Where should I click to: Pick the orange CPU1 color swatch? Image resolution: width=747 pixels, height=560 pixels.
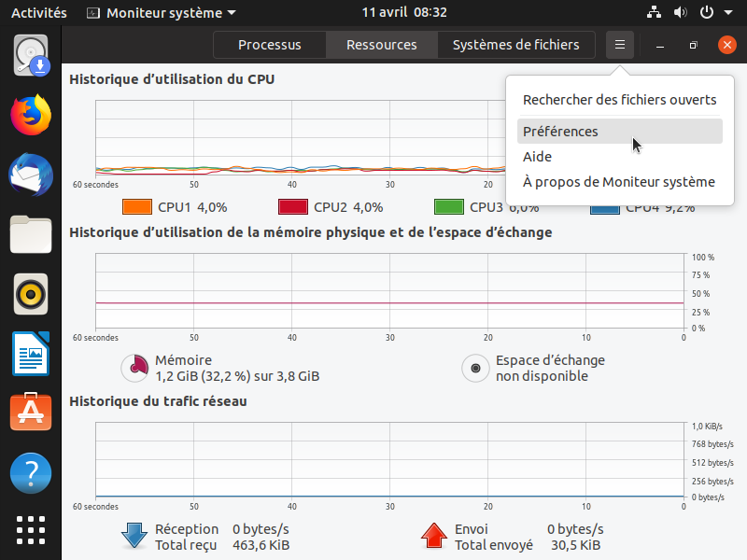(137, 207)
